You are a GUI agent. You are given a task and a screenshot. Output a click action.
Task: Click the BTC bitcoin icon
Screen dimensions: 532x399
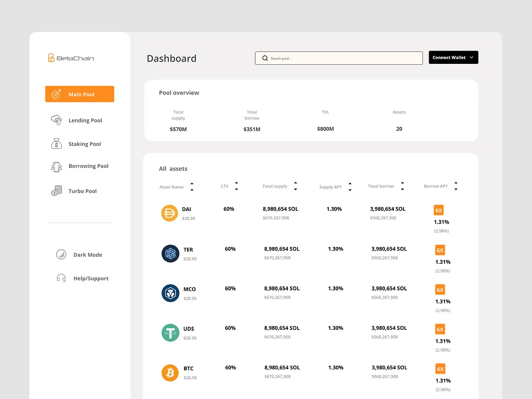(x=170, y=372)
